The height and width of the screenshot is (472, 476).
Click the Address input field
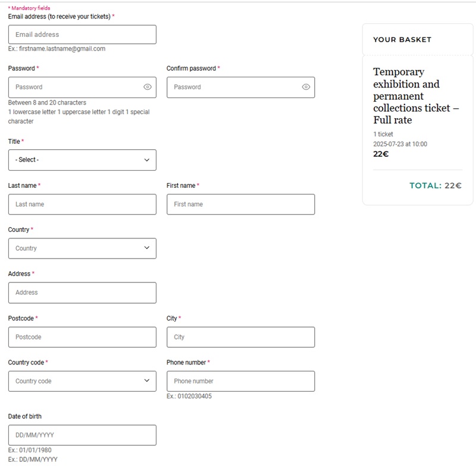click(x=82, y=292)
